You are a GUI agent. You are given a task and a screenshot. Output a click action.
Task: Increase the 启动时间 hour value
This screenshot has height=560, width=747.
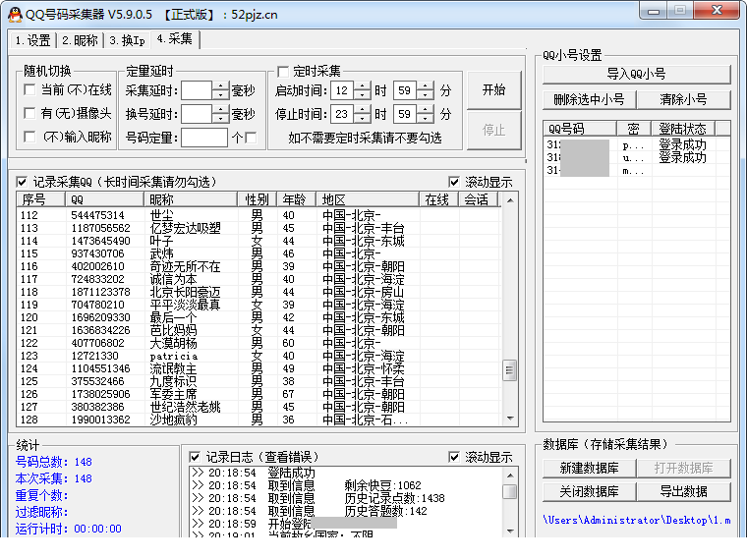tap(363, 85)
